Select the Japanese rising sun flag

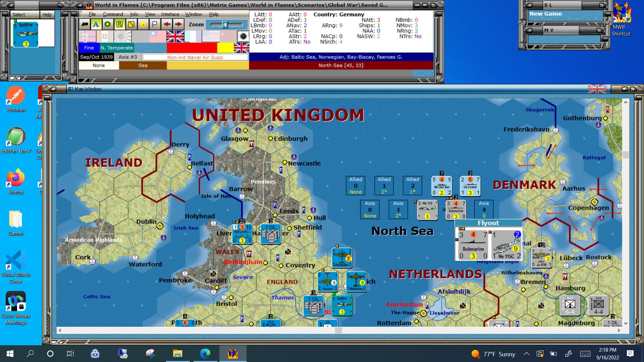point(122,36)
